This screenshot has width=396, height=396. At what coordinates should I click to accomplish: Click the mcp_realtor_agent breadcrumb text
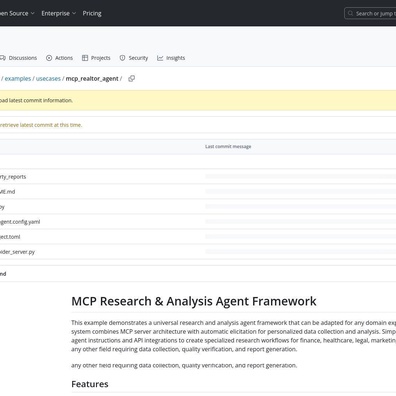[92, 79]
